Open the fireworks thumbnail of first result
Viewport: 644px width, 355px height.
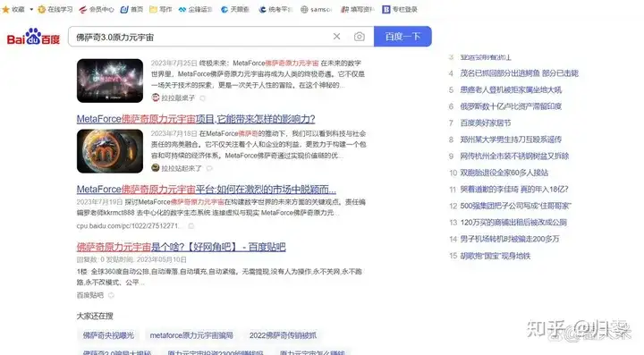click(110, 80)
